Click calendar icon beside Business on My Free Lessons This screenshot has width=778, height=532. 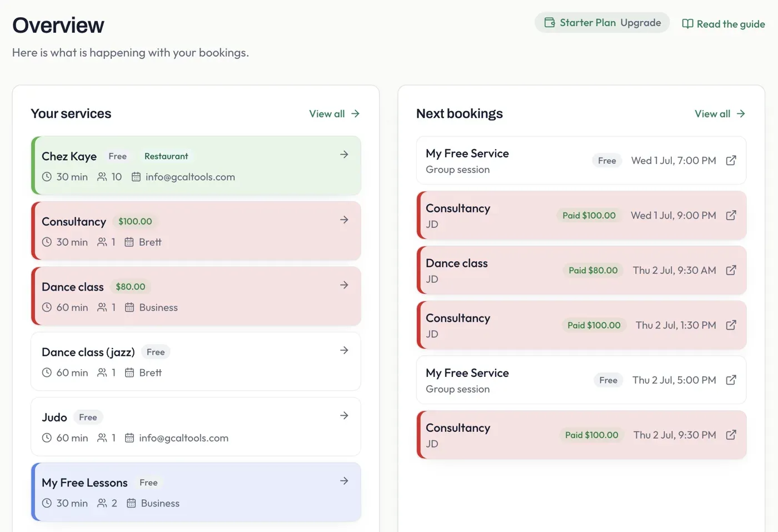tap(132, 503)
